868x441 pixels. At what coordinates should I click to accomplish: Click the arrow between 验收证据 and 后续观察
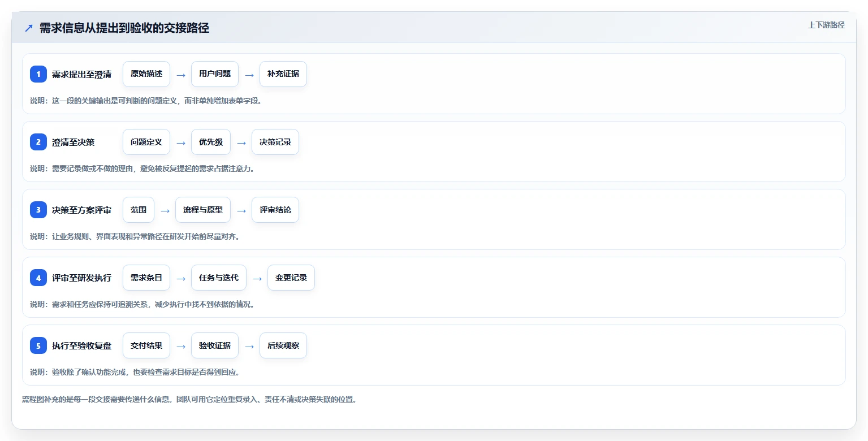(249, 346)
